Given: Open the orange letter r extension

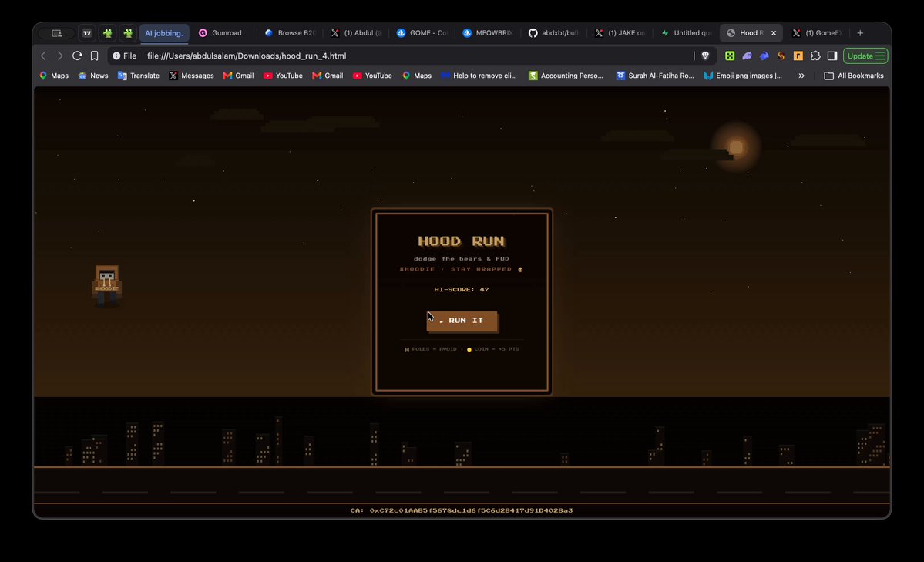Looking at the screenshot, I should coord(798,56).
